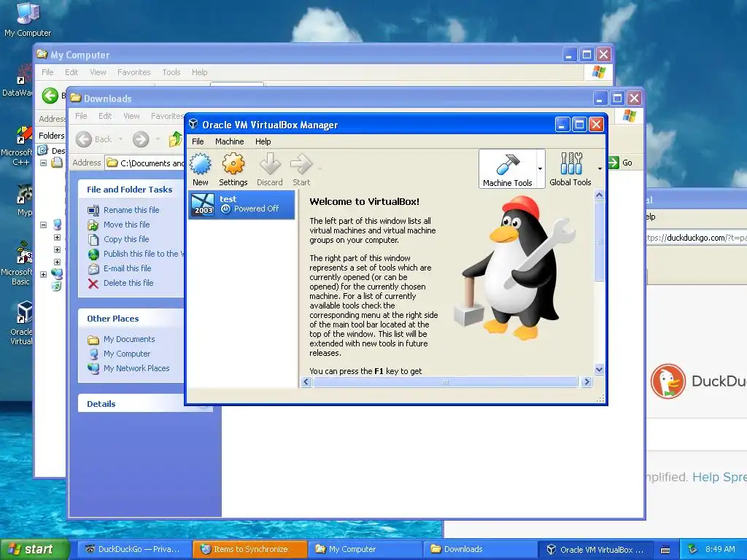Open Tools menu in My Computer window
Screen dimensions: 747x560
tap(171, 72)
